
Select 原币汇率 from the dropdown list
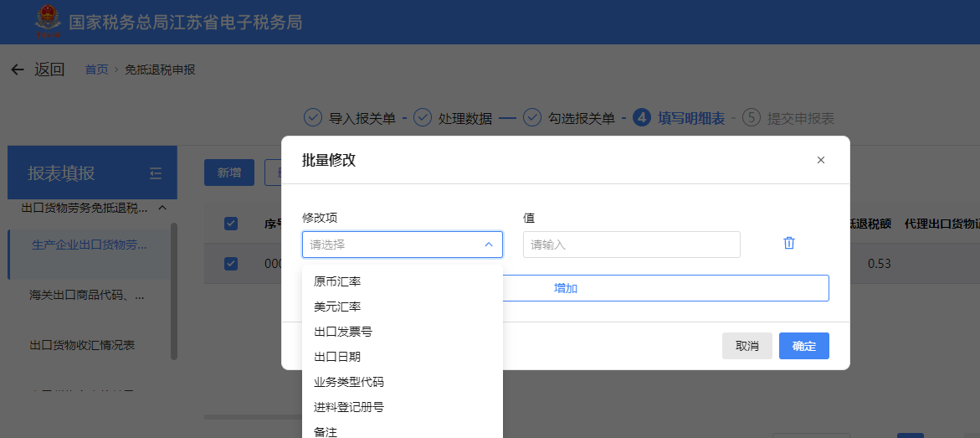337,281
